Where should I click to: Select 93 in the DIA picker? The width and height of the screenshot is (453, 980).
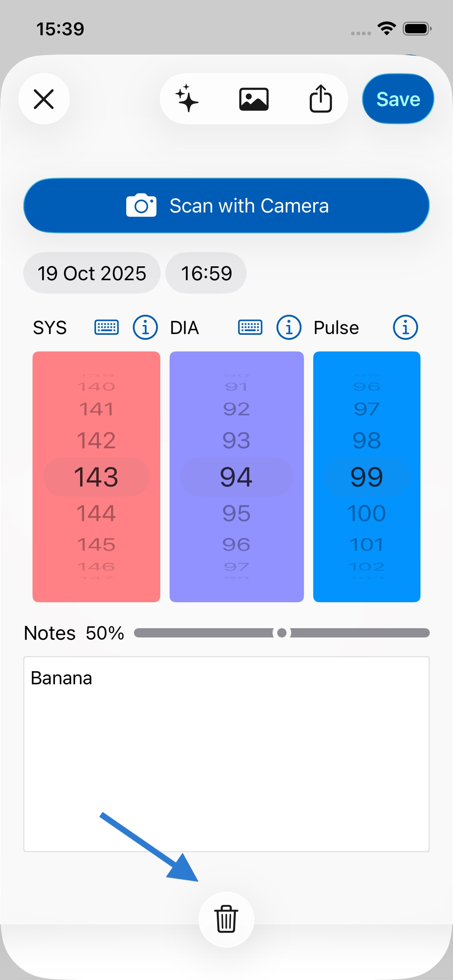pos(236,440)
